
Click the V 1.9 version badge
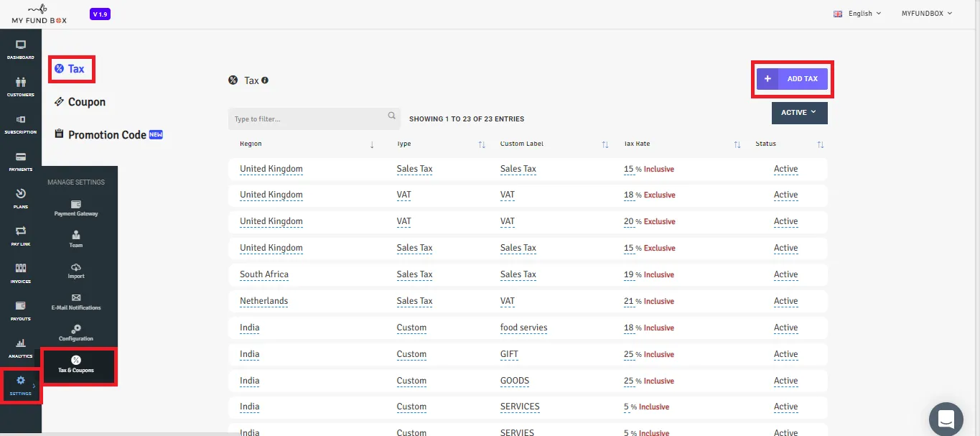click(100, 14)
